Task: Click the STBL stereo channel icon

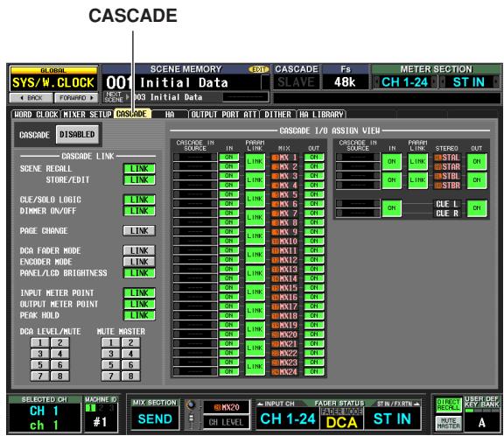Action: point(437,176)
